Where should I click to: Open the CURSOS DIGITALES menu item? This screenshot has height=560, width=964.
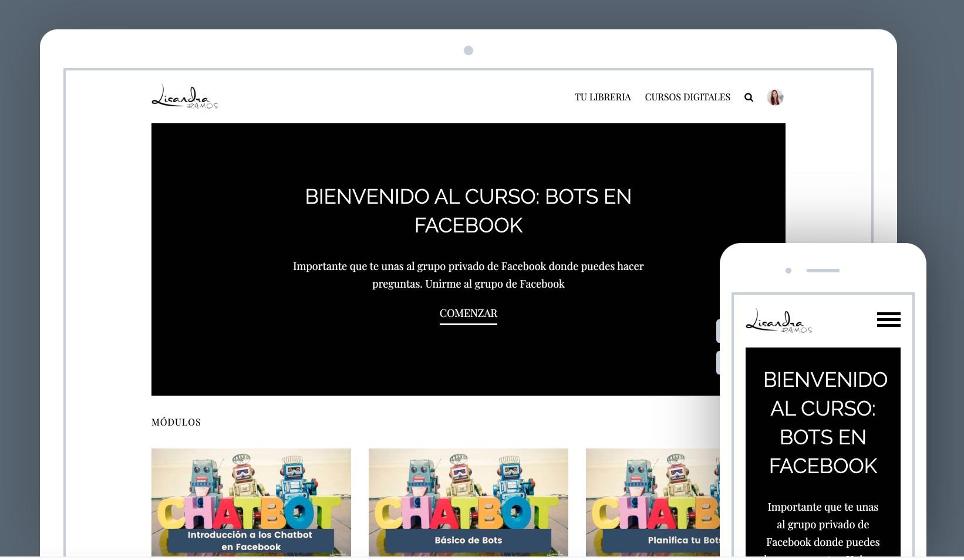click(x=687, y=97)
